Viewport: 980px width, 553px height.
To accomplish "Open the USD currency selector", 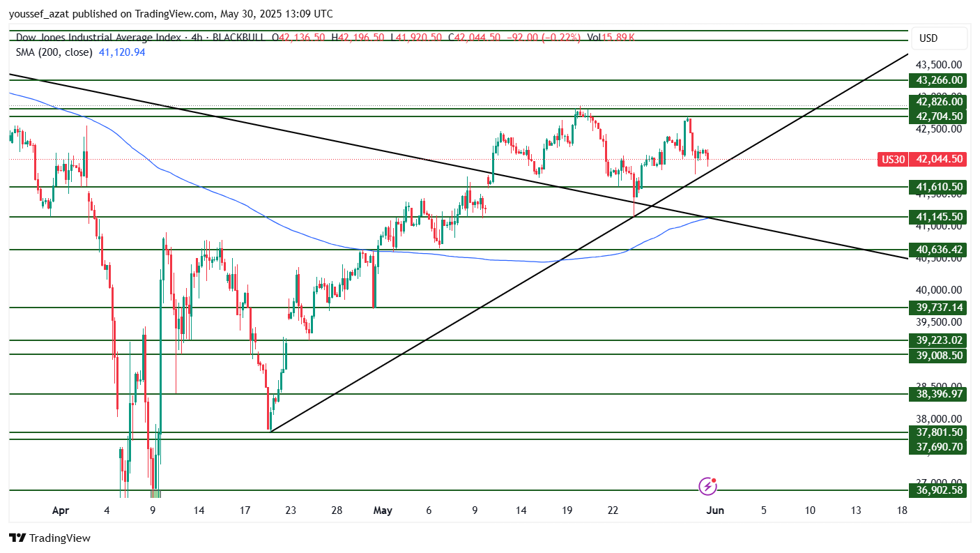I will tap(938, 38).
